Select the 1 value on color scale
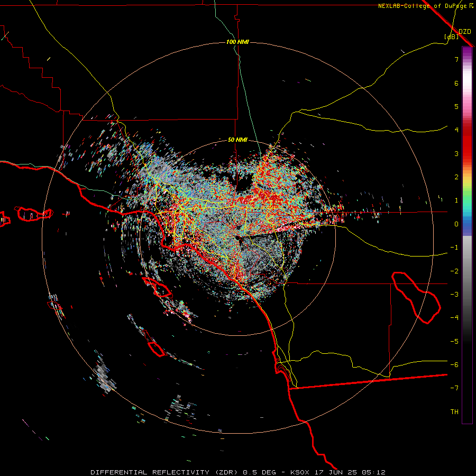The image size is (476, 476). (456, 200)
